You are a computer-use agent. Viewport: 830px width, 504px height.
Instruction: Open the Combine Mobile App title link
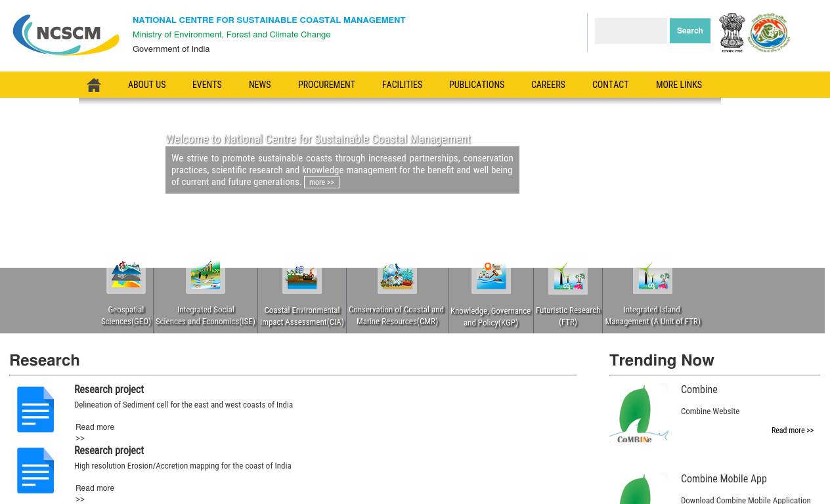[724, 479]
